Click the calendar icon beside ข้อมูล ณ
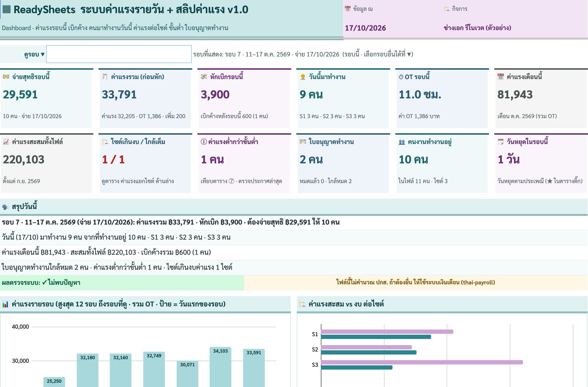588x387 pixels. [348, 9]
